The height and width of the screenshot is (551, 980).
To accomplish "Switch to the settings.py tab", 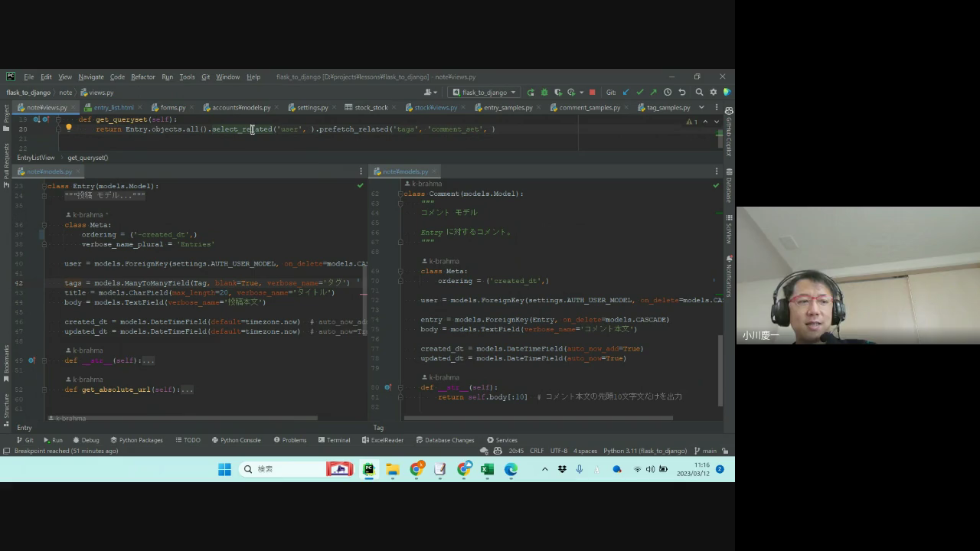I will (312, 108).
